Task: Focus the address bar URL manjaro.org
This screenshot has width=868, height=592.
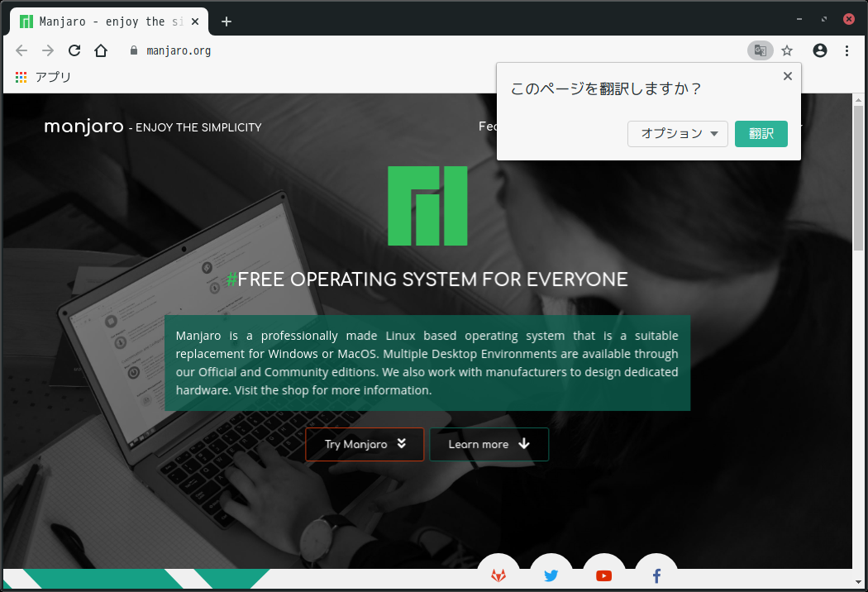Action: pos(179,51)
